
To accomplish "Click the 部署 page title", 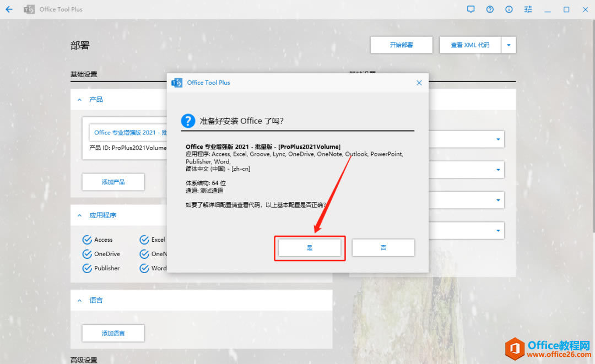I will coord(80,46).
